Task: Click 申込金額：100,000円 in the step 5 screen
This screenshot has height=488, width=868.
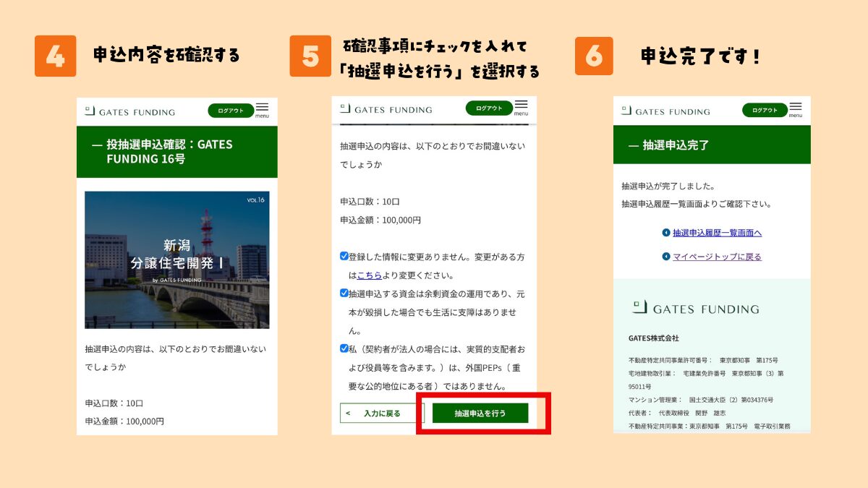Action: click(380, 220)
